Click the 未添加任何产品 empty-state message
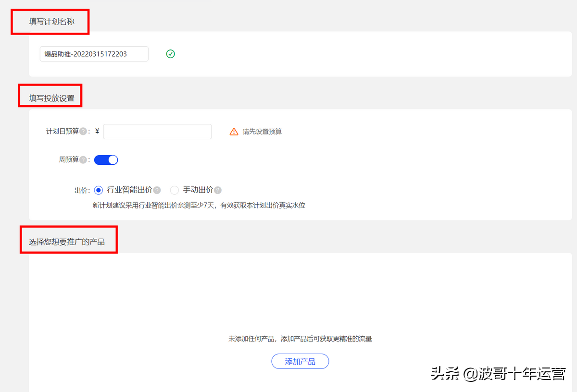The image size is (577, 392). [300, 339]
